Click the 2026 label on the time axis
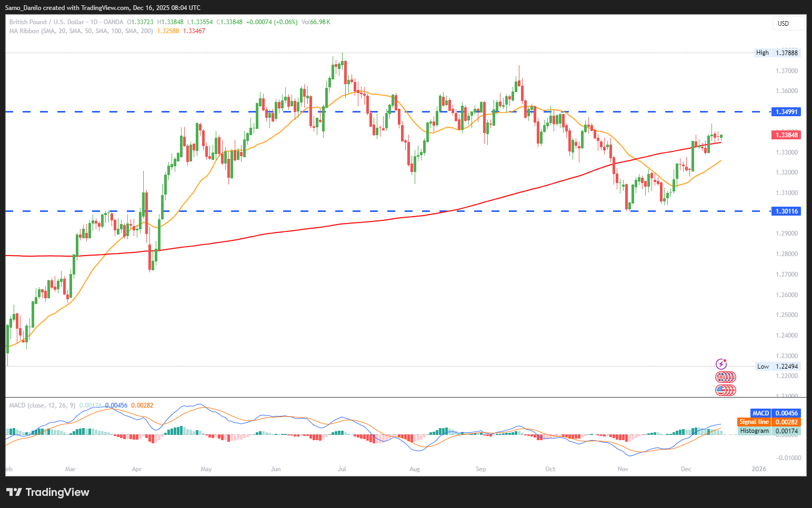This screenshot has width=812, height=508. [758, 469]
